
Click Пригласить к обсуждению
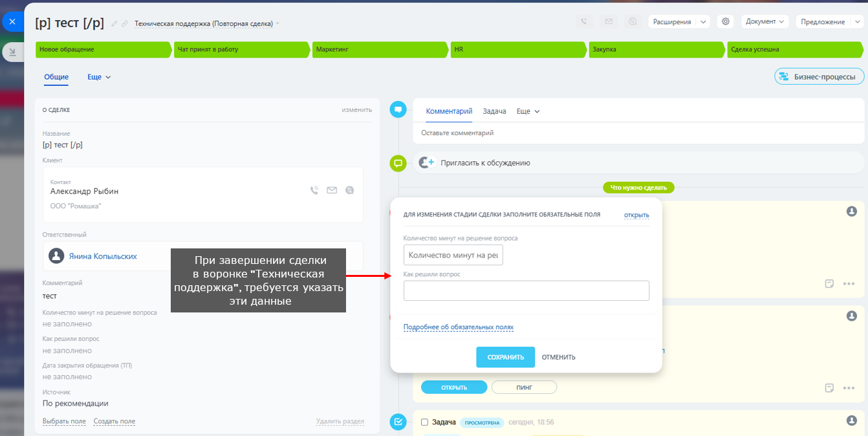(485, 163)
